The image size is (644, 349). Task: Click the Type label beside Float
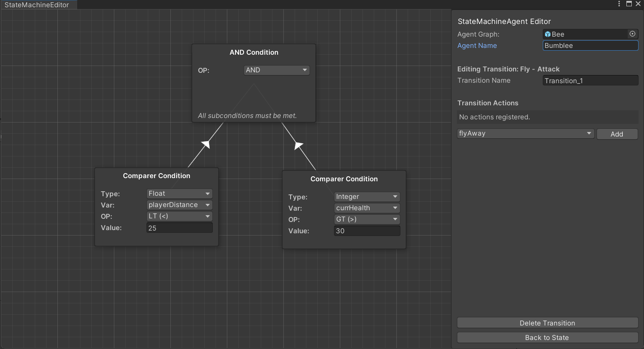[x=110, y=194]
